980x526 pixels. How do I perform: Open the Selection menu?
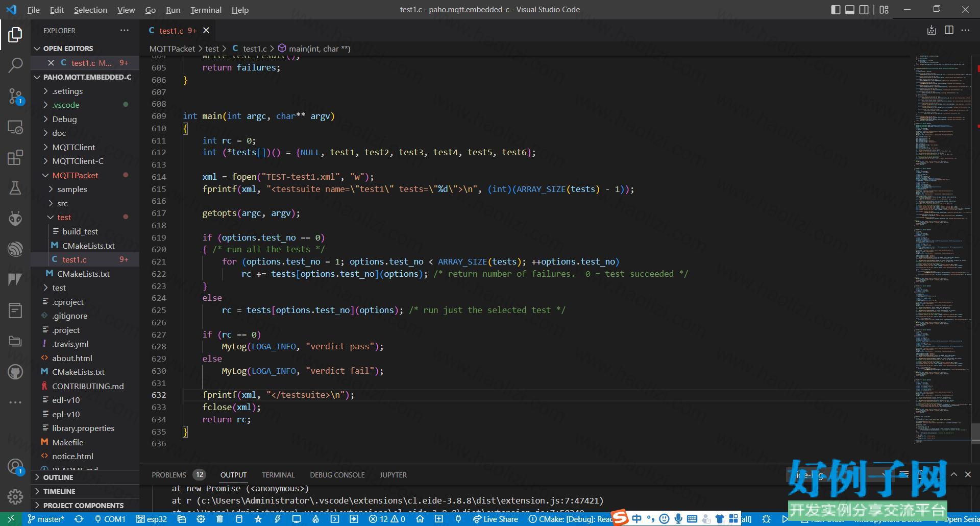click(90, 10)
